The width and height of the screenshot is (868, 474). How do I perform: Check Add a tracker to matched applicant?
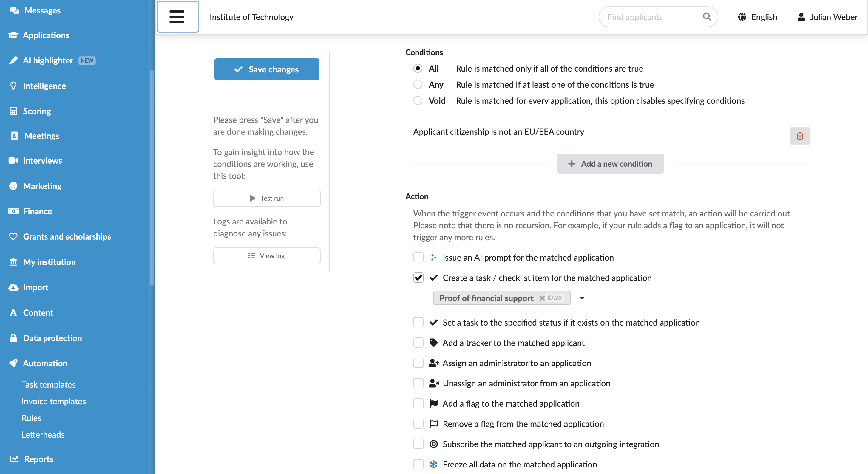pyautogui.click(x=418, y=343)
